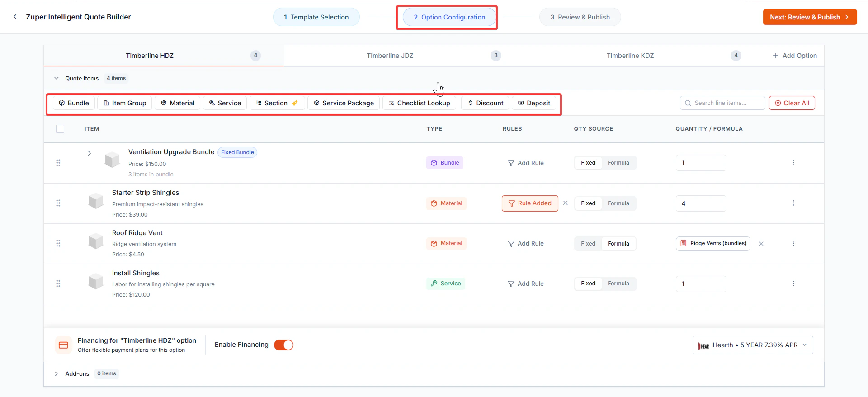Grab drag handle for Roof Ridge Vent

58,243
